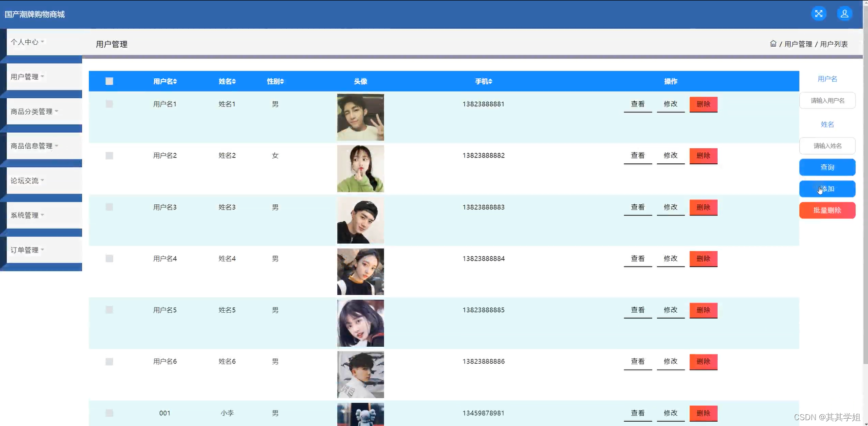View details of 用户名4 with 查看

pyautogui.click(x=638, y=259)
